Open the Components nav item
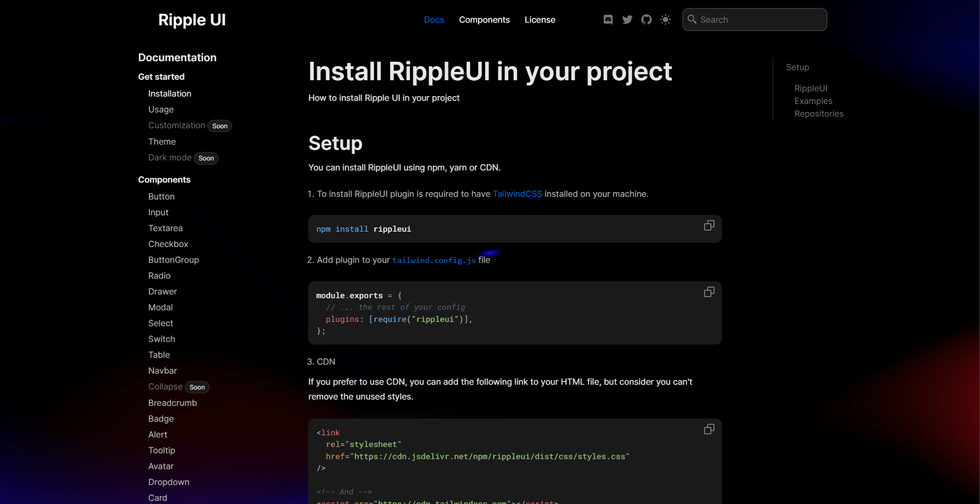The image size is (980, 504). (484, 20)
